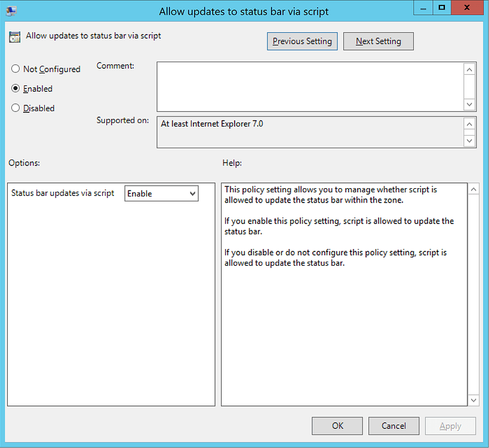Click the application icon in the title bar

[11, 8]
